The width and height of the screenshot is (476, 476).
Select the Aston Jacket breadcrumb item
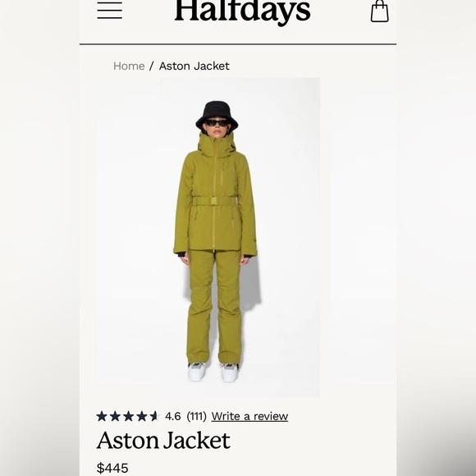click(x=195, y=66)
